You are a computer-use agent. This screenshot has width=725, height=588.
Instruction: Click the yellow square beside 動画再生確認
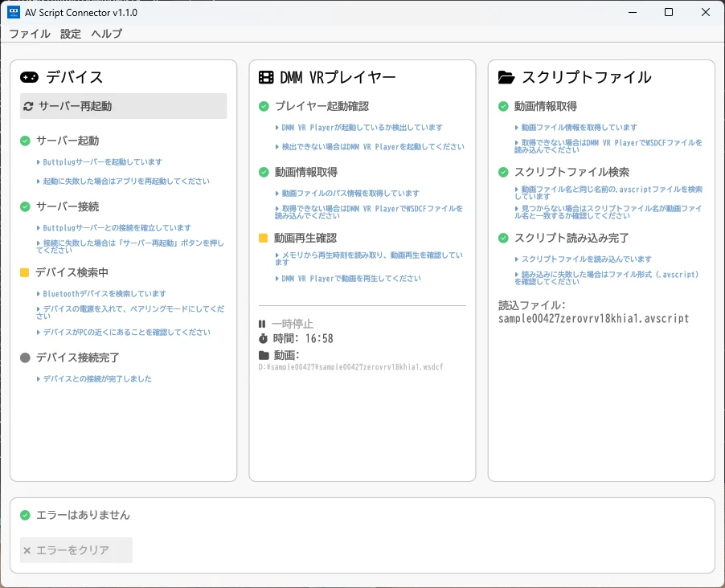263,238
